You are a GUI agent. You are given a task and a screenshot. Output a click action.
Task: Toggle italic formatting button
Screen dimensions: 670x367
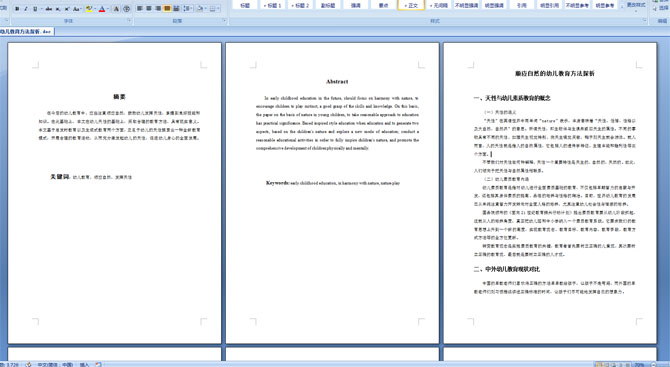click(x=26, y=9)
